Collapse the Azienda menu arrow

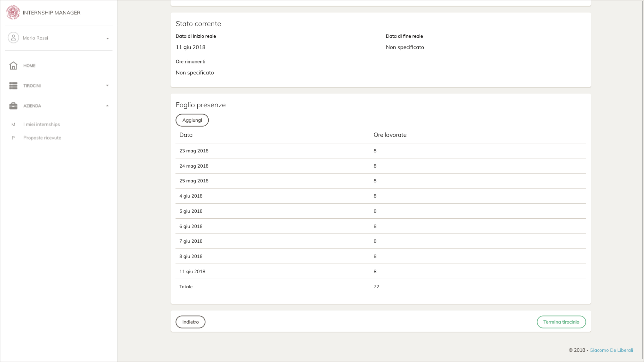[107, 106]
